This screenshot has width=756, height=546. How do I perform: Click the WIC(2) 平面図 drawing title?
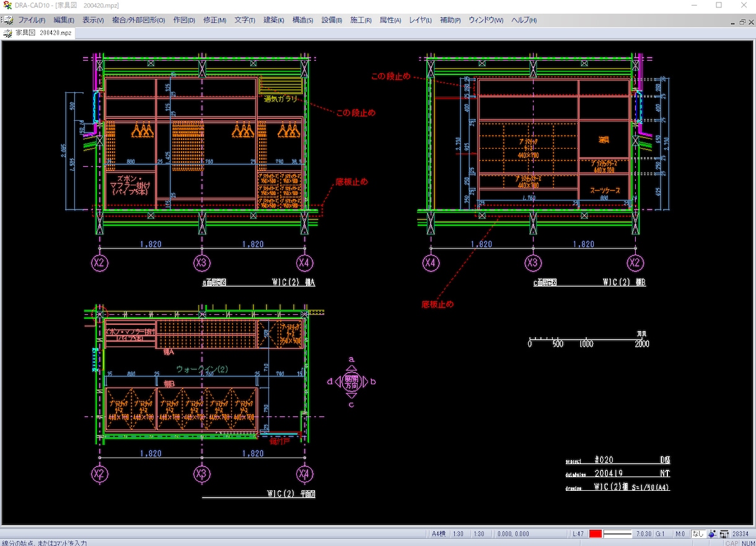(291, 495)
